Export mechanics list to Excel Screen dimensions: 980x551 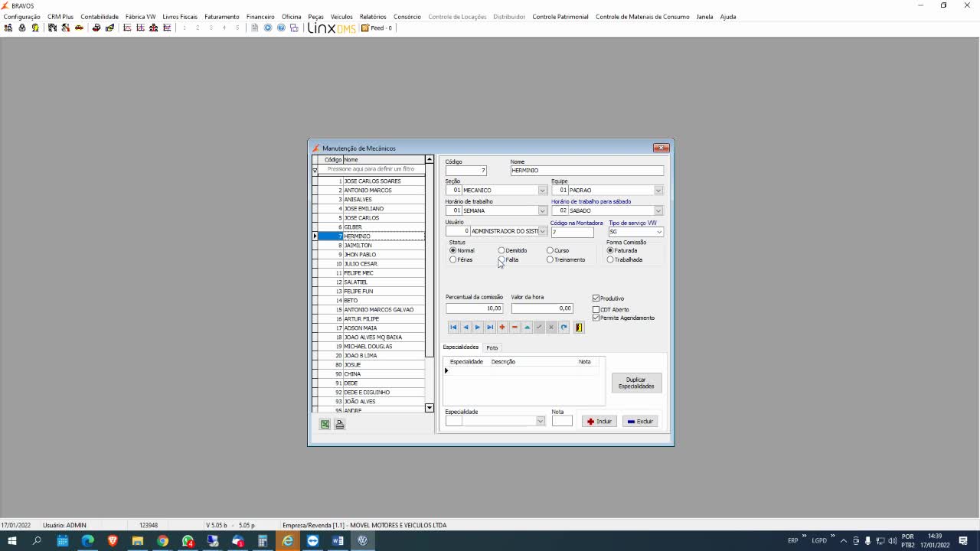coord(325,424)
